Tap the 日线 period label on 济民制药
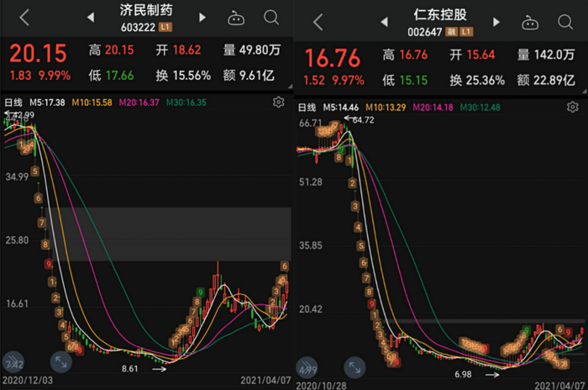The width and height of the screenshot is (588, 390). pyautogui.click(x=13, y=103)
